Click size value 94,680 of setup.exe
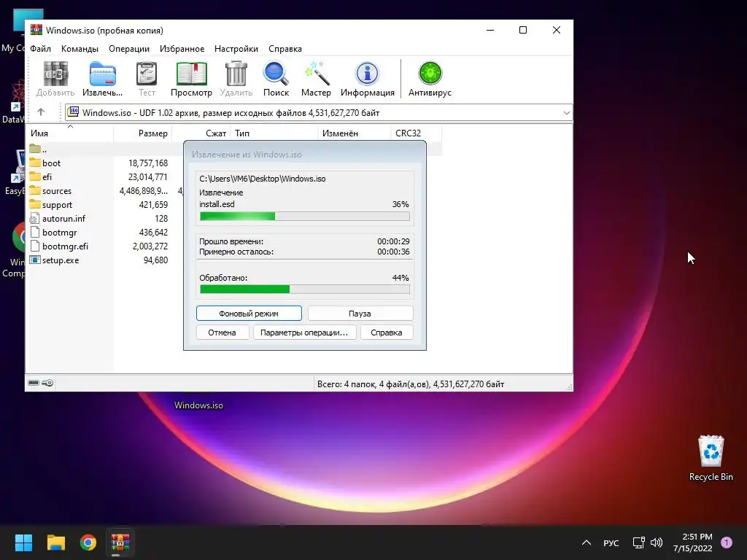 tap(156, 260)
